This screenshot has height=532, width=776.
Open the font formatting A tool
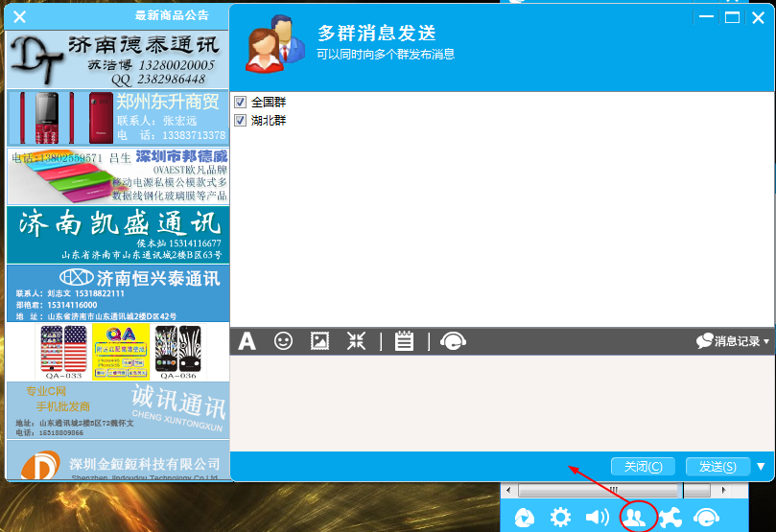tap(247, 341)
